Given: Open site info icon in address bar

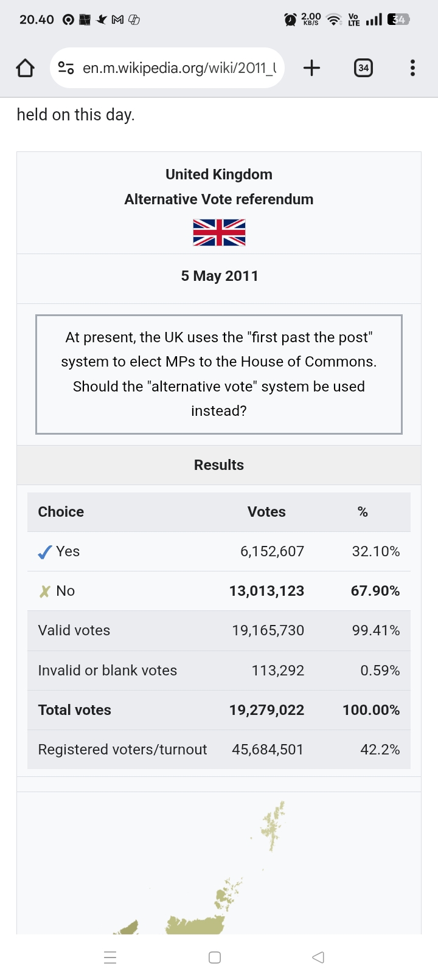Looking at the screenshot, I should (x=66, y=68).
